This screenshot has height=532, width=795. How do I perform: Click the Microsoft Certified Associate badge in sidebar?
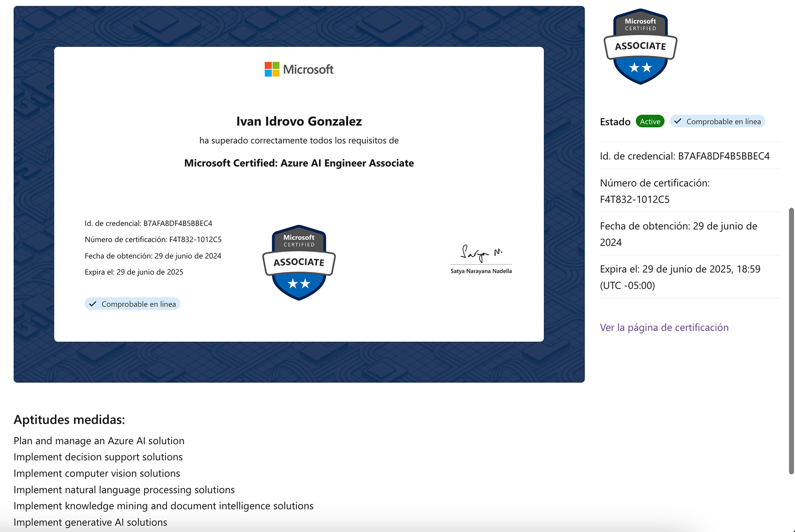[x=640, y=46]
